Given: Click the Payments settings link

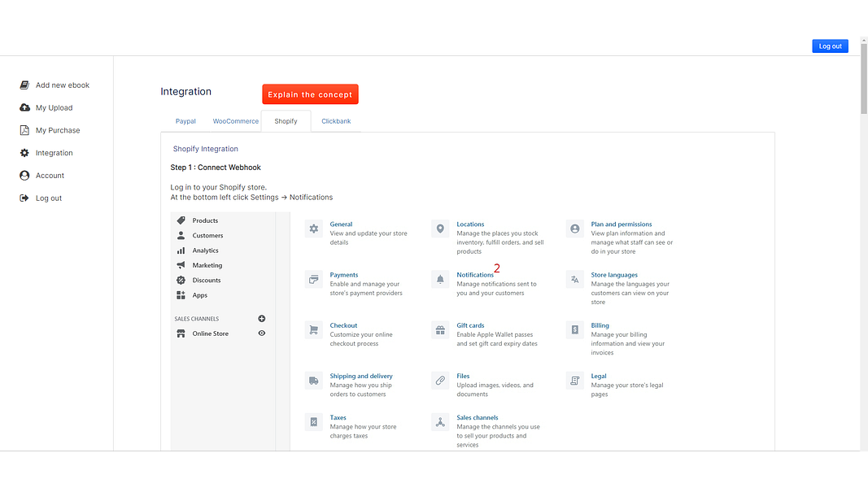Looking at the screenshot, I should point(344,275).
